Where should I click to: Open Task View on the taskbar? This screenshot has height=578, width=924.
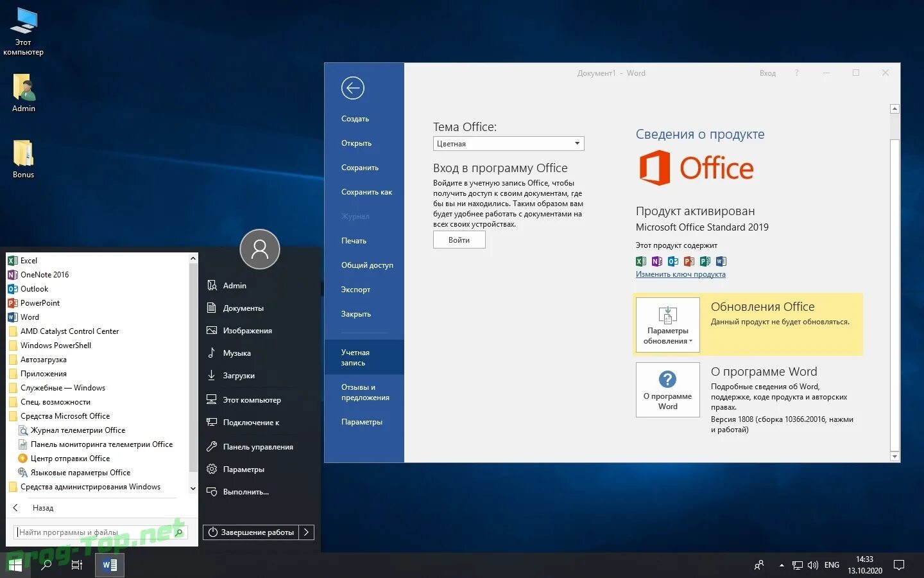[x=76, y=565]
